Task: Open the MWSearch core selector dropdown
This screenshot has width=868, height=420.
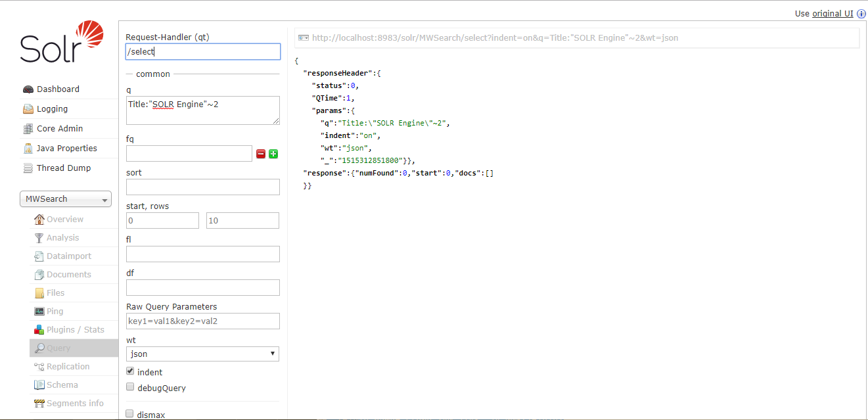Action: (66, 199)
